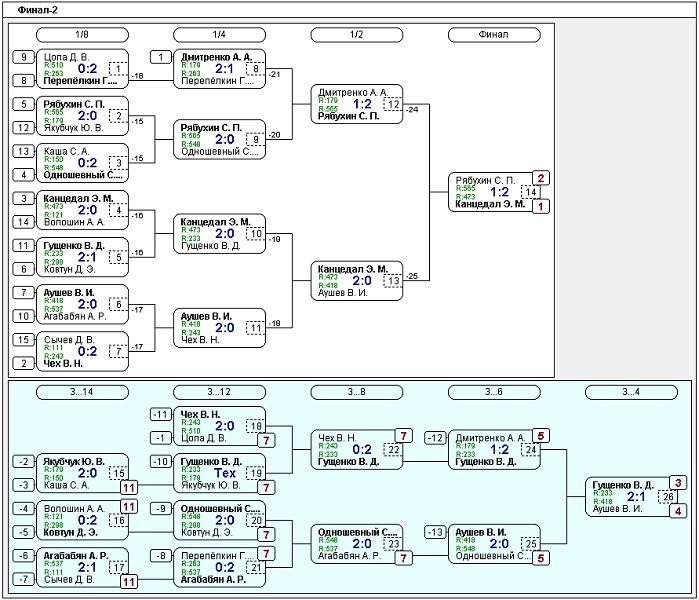Click seed box 1 left of Дмитренко А. А.
This screenshot has height=600, width=699.
[x=161, y=57]
